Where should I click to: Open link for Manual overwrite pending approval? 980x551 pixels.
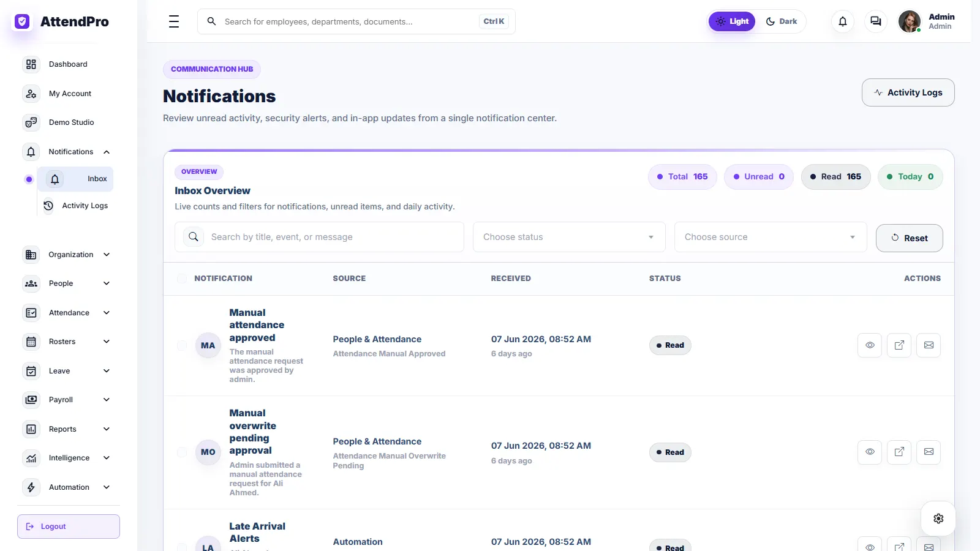pyautogui.click(x=899, y=452)
